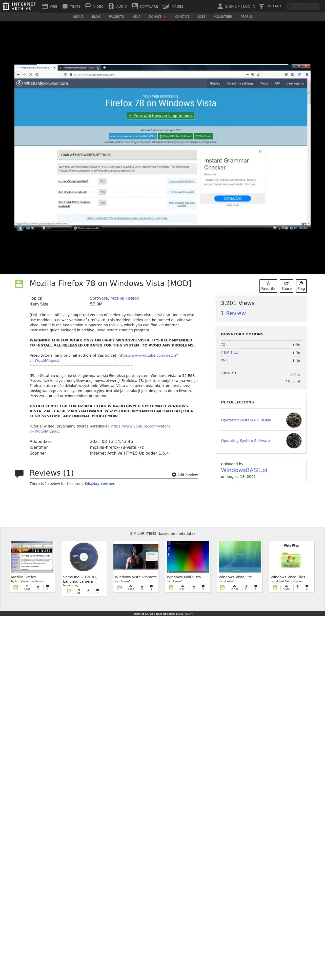Open the Projects menu item
Image resolution: width=325 pixels, height=980 pixels.
click(116, 17)
